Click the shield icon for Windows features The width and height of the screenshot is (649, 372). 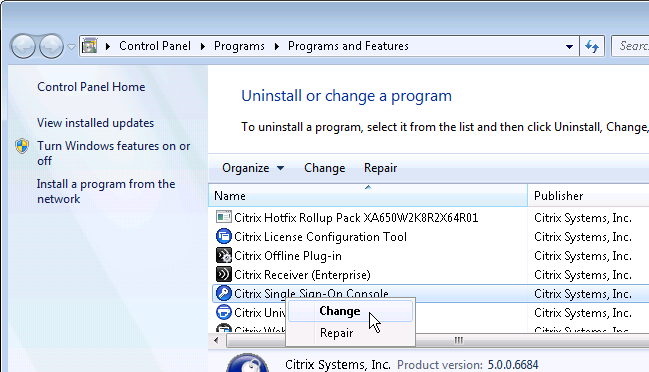click(x=22, y=146)
